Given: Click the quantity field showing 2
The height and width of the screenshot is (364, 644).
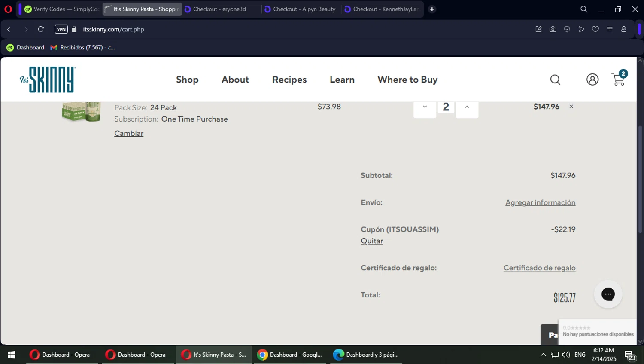Looking at the screenshot, I should pyautogui.click(x=446, y=107).
